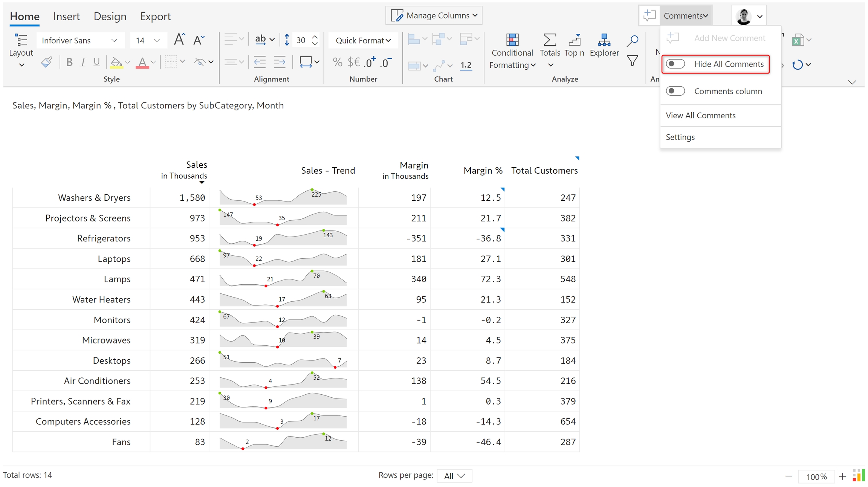Enable the Comments column toggle
This screenshot has width=868, height=487.
coord(675,91)
